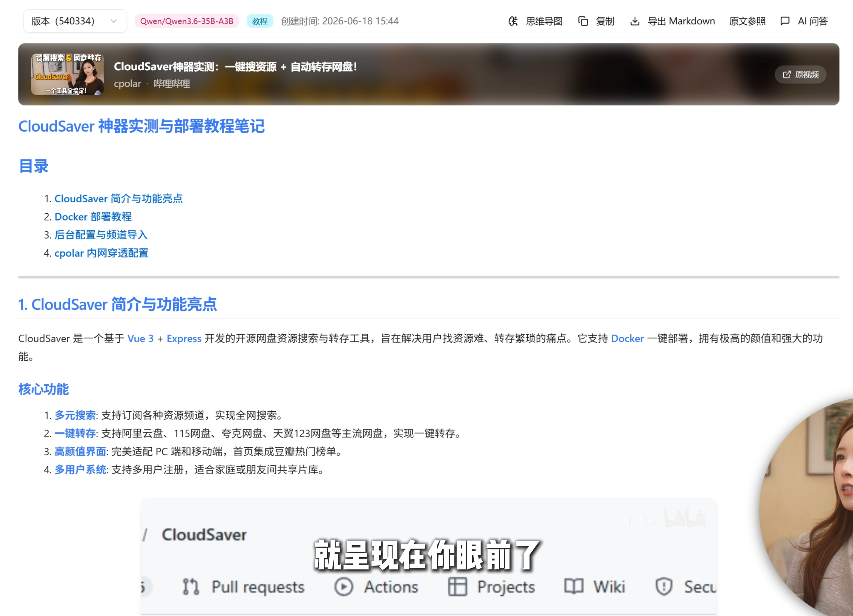Click the CloudSaver 神器实测与部署教程笔记 main title
The width and height of the screenshot is (853, 616).
[142, 126]
